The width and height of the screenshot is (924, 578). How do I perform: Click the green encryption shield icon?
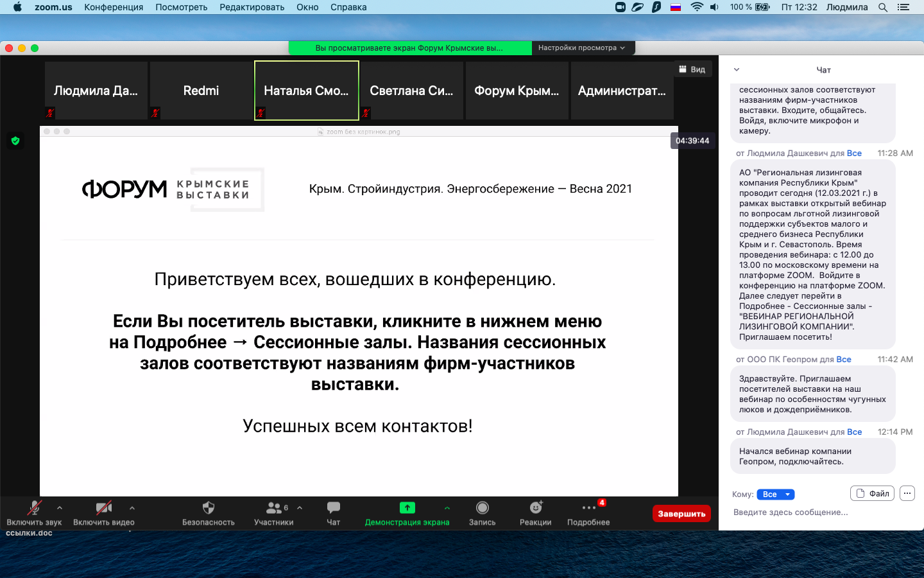point(15,141)
